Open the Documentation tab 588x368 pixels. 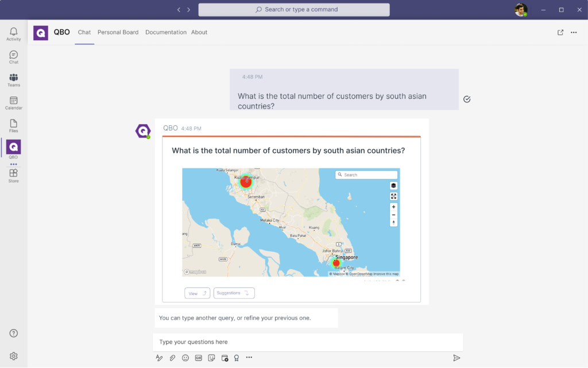coord(165,32)
